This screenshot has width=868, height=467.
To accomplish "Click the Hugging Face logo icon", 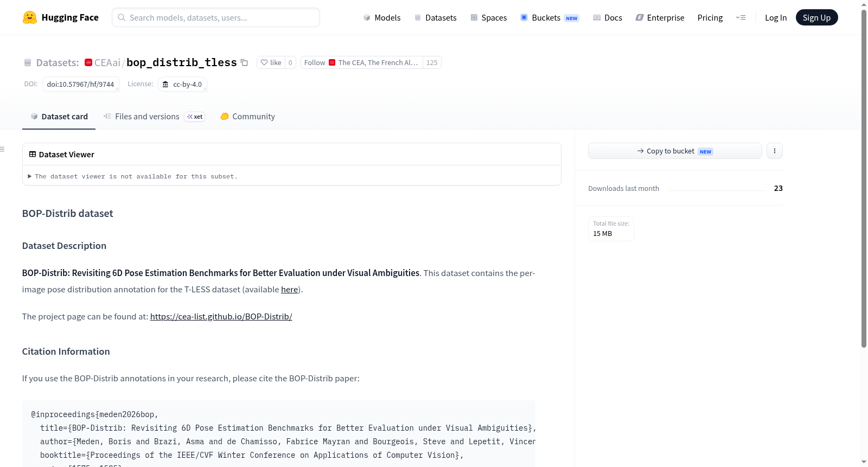I will tap(30, 17).
